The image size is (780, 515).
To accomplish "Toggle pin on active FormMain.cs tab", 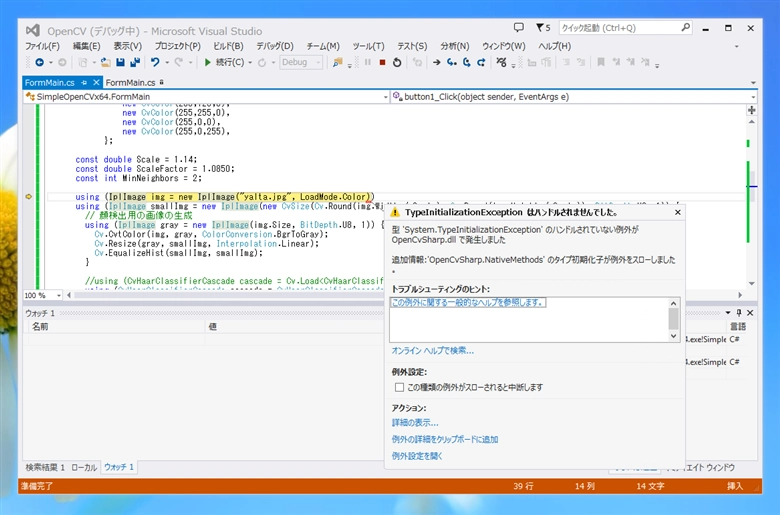I will pyautogui.click(x=84, y=82).
